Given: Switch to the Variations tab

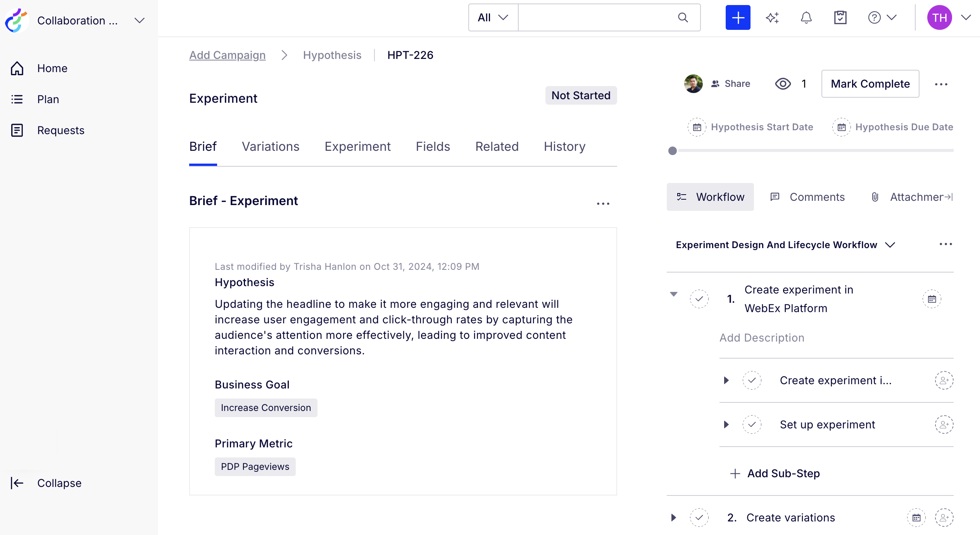Looking at the screenshot, I should click(x=271, y=147).
